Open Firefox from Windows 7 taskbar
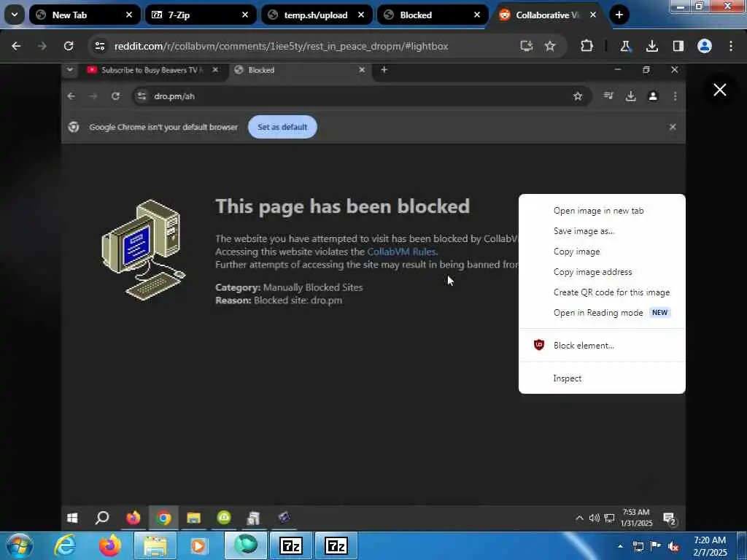The width and height of the screenshot is (747, 560). [110, 545]
